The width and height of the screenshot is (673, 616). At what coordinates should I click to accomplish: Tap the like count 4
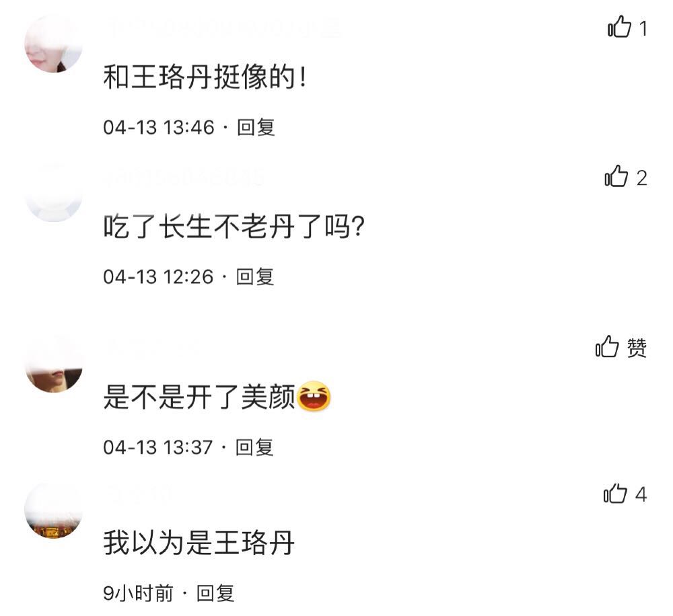tap(641, 494)
